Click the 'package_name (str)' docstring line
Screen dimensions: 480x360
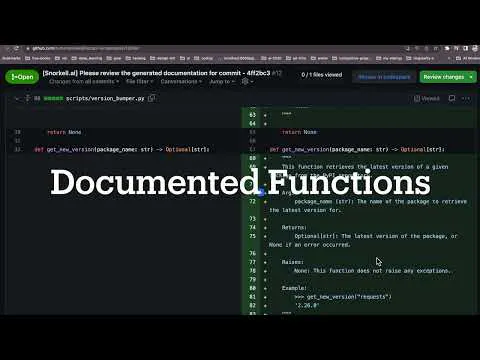coord(368,206)
